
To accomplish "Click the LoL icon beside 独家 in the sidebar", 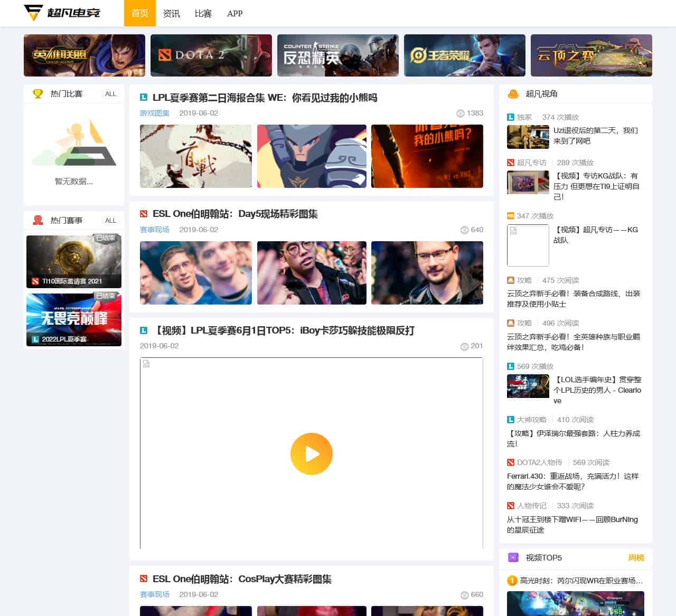I will [511, 117].
